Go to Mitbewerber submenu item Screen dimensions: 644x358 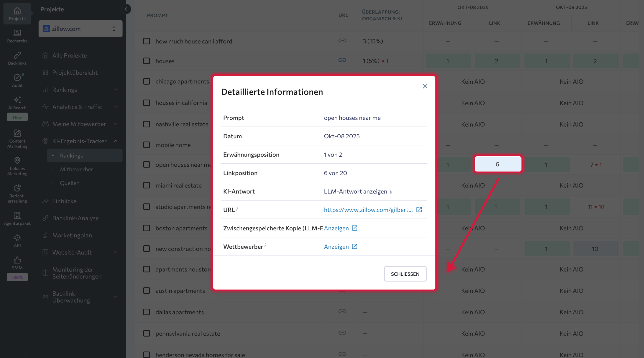click(76, 169)
